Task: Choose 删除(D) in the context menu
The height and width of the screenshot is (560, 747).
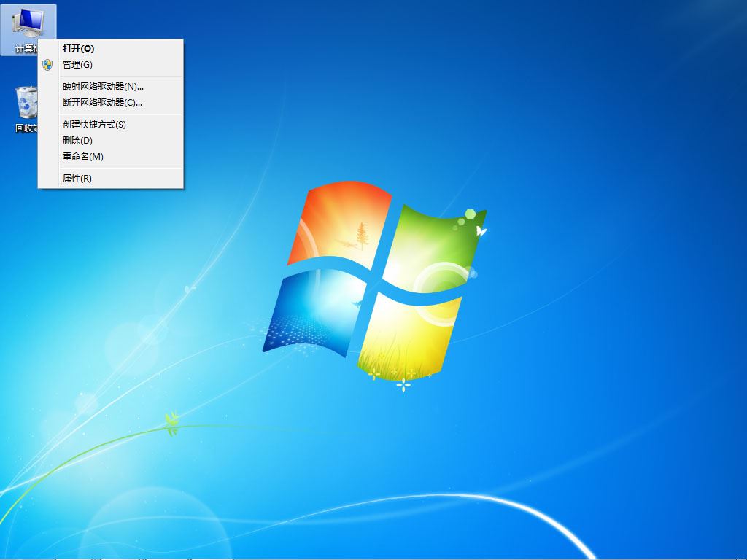Action: tap(111, 141)
